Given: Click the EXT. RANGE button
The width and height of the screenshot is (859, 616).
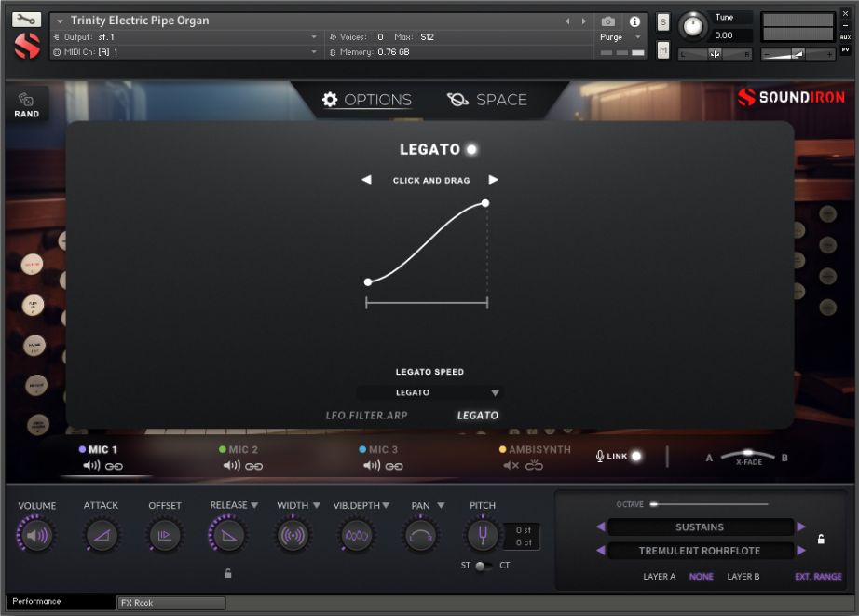Looking at the screenshot, I should pyautogui.click(x=818, y=577).
